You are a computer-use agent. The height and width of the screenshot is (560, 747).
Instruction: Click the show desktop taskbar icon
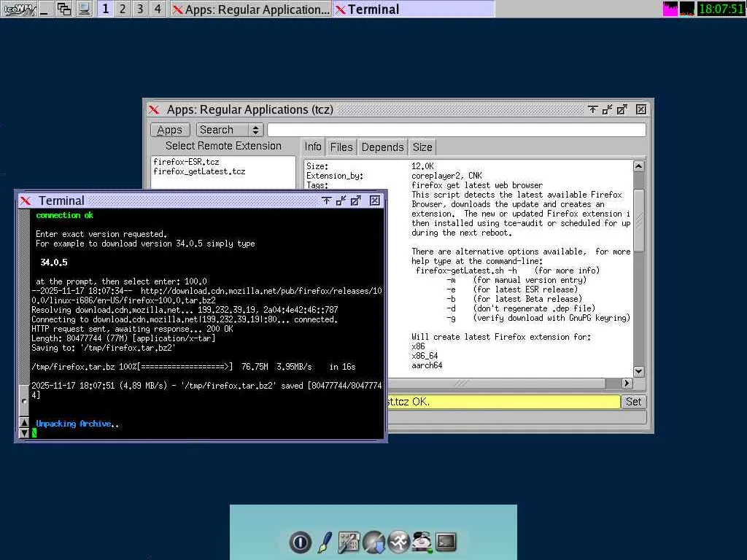[44, 9]
